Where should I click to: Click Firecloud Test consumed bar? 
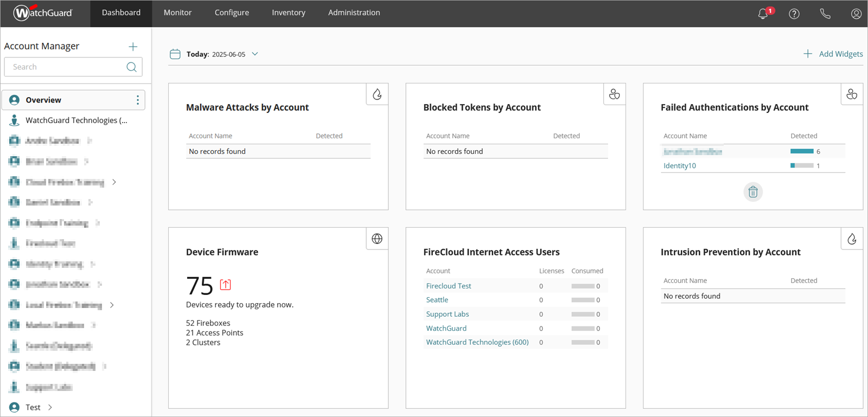pyautogui.click(x=583, y=286)
